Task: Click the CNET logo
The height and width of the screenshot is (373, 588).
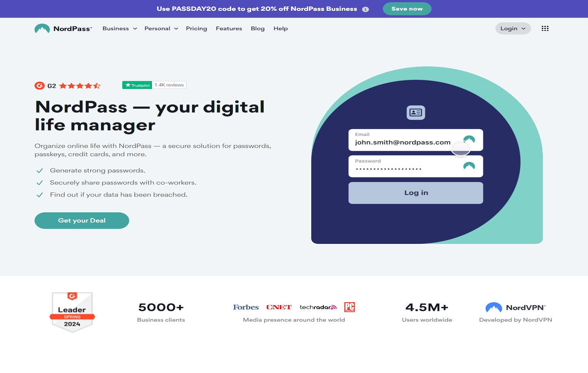Action: (279, 307)
